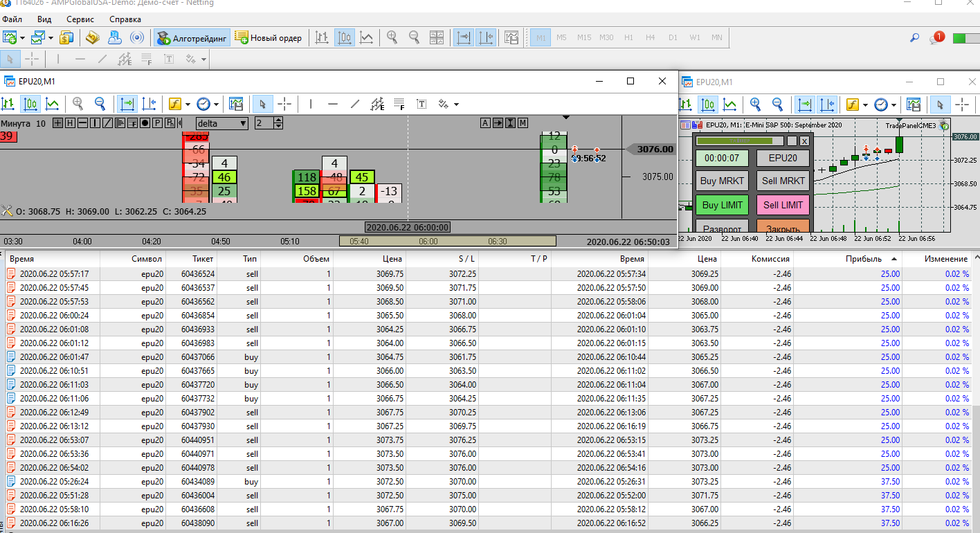980x533 pixels.
Task: Click the clock periods icon in left chart toolbar
Action: click(203, 104)
